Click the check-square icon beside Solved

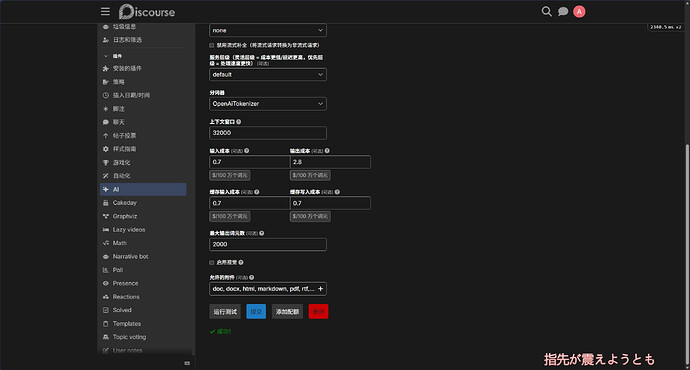coord(106,310)
